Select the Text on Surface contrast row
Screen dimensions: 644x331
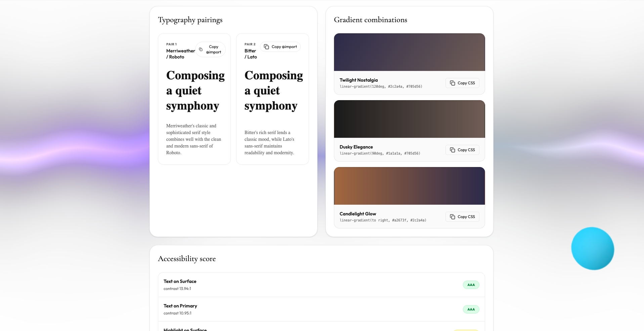coord(321,285)
